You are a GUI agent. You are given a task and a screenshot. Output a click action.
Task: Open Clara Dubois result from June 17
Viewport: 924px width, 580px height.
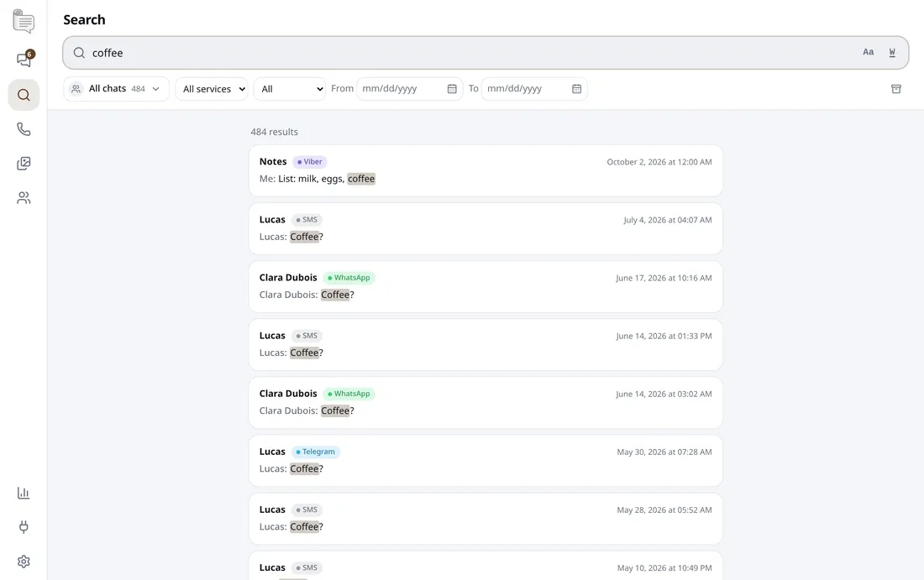point(486,287)
